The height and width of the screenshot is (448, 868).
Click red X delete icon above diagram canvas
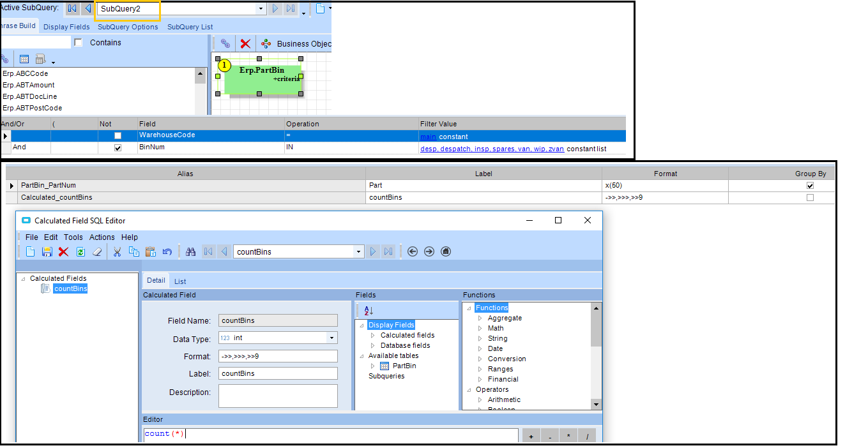[x=245, y=43]
